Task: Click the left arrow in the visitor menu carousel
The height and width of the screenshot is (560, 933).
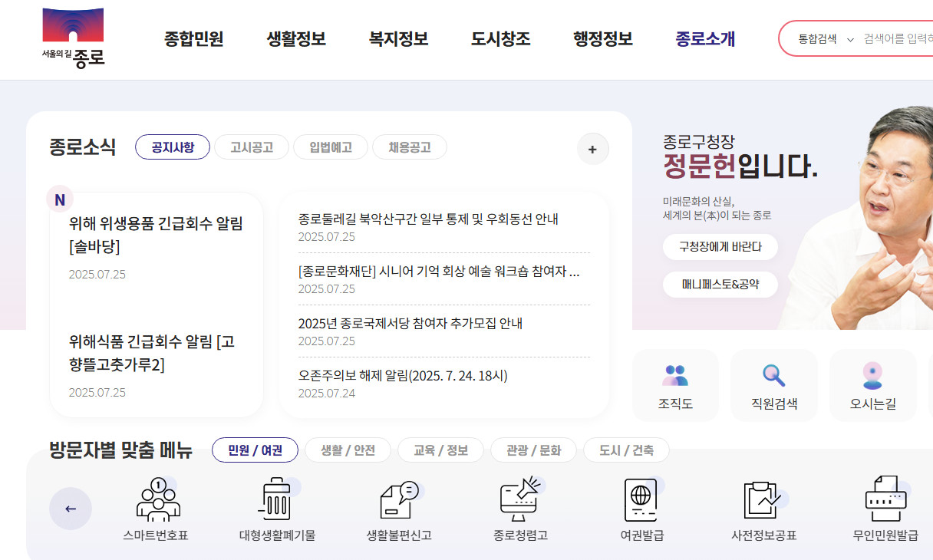Action: tap(71, 508)
